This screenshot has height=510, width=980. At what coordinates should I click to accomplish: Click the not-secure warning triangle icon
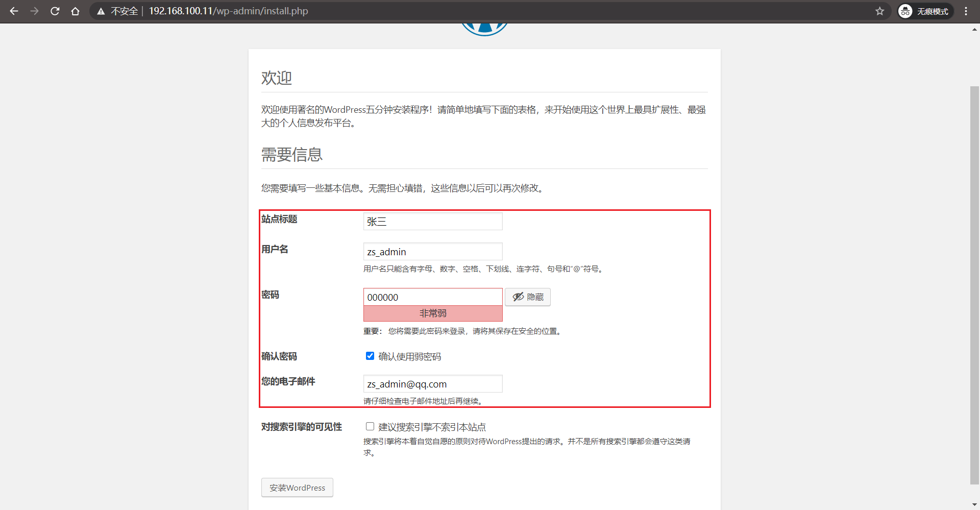click(101, 11)
